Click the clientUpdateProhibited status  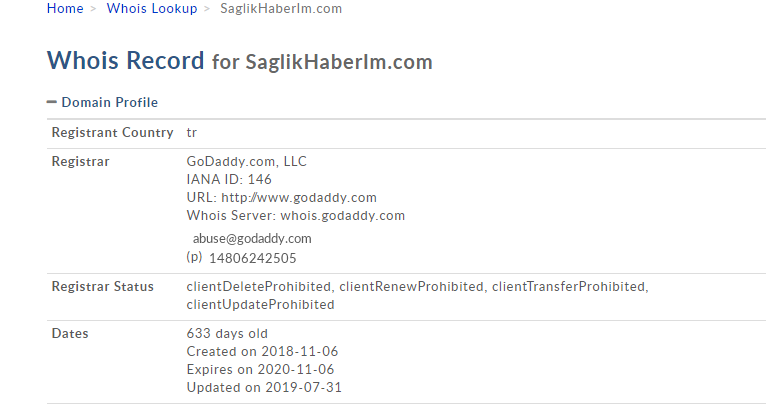[260, 304]
